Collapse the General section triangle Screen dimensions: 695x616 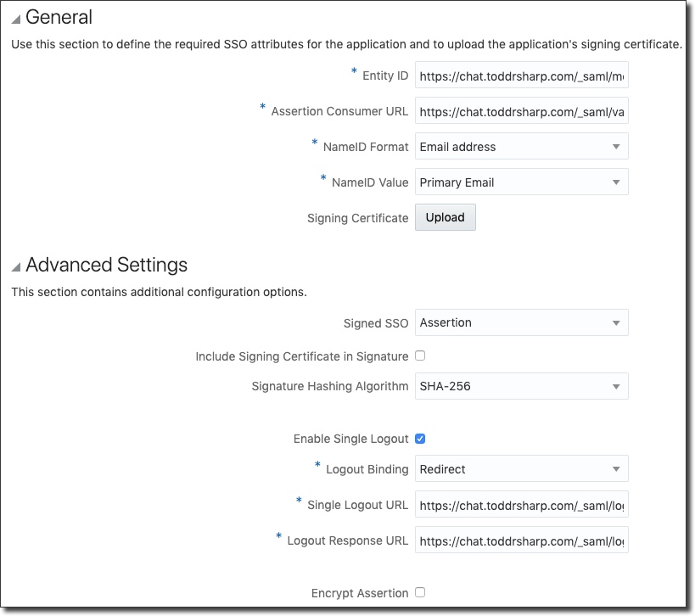pyautogui.click(x=15, y=19)
